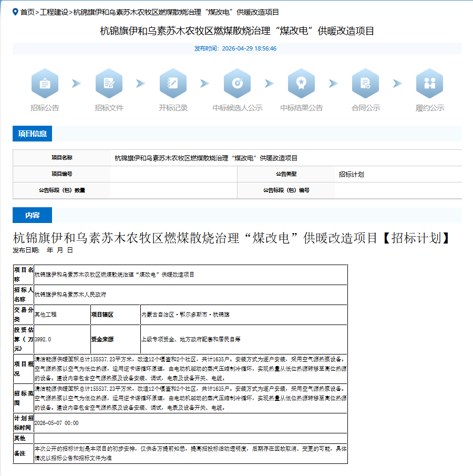Click the 招标文件 step label
This screenshot has width=473, height=476.
[109, 108]
